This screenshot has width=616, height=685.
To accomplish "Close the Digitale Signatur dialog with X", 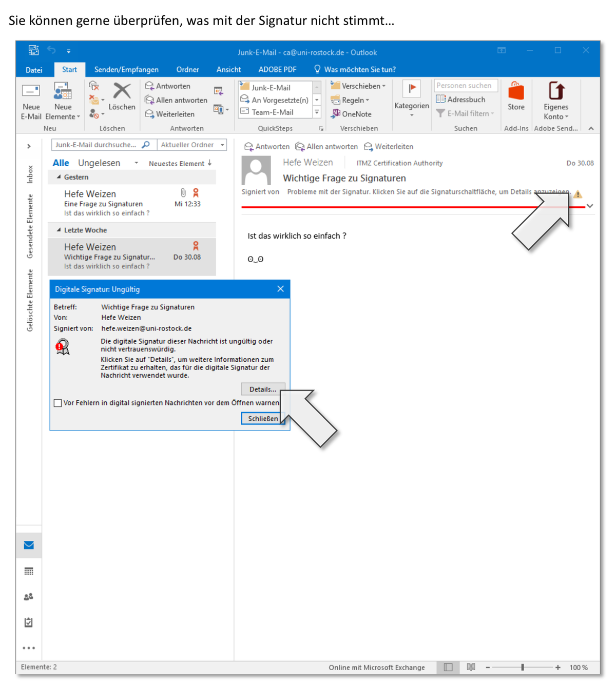I will click(280, 289).
